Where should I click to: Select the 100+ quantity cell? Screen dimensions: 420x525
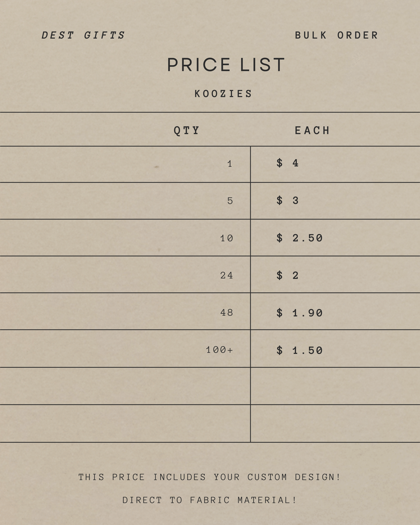[x=219, y=350]
